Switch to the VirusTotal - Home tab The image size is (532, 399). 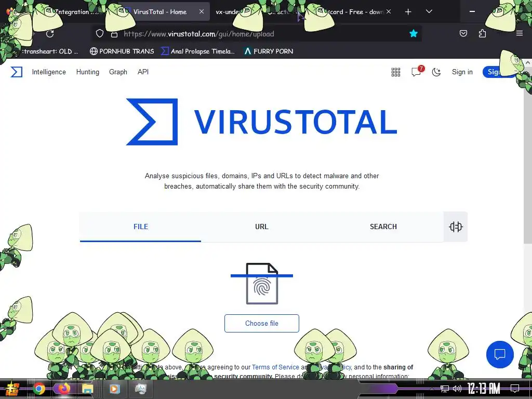(x=159, y=12)
